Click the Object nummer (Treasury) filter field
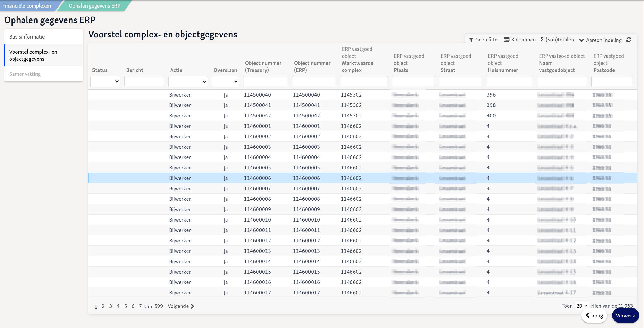This screenshot has height=328, width=644. click(x=265, y=81)
